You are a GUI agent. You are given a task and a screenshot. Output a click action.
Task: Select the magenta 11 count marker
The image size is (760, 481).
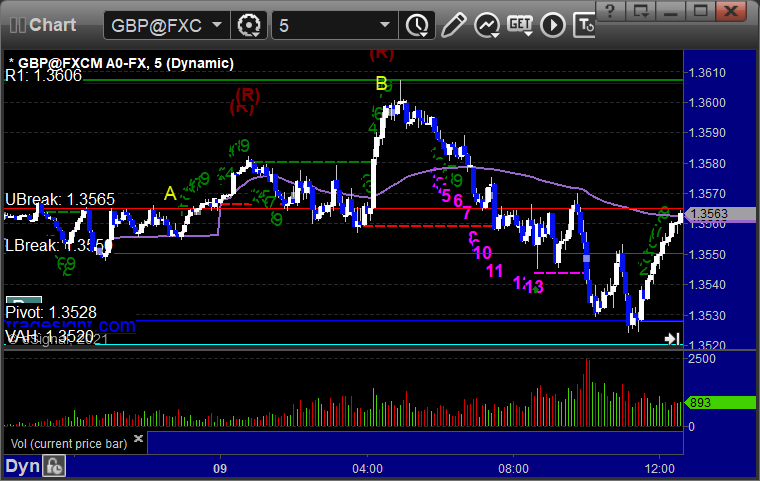pos(494,271)
